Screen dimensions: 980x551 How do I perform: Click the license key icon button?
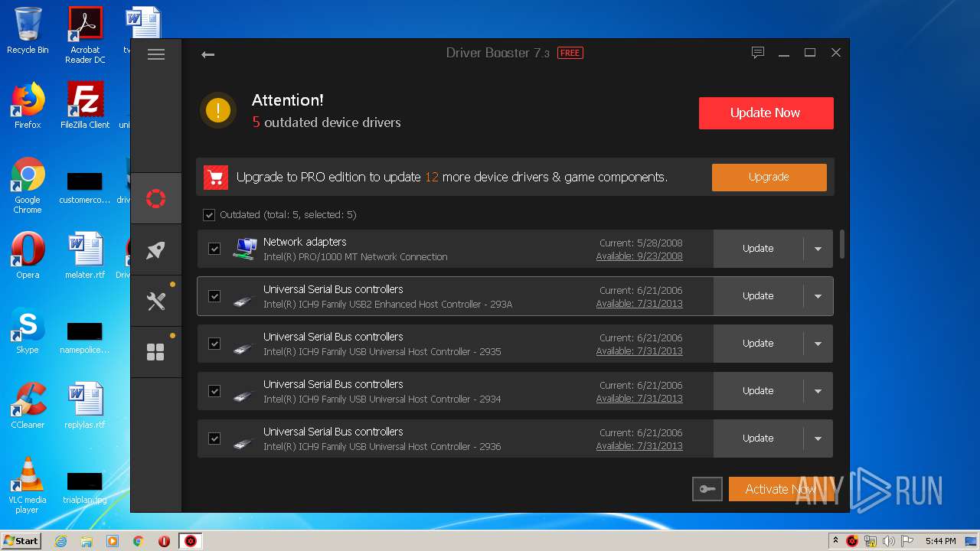(x=707, y=489)
